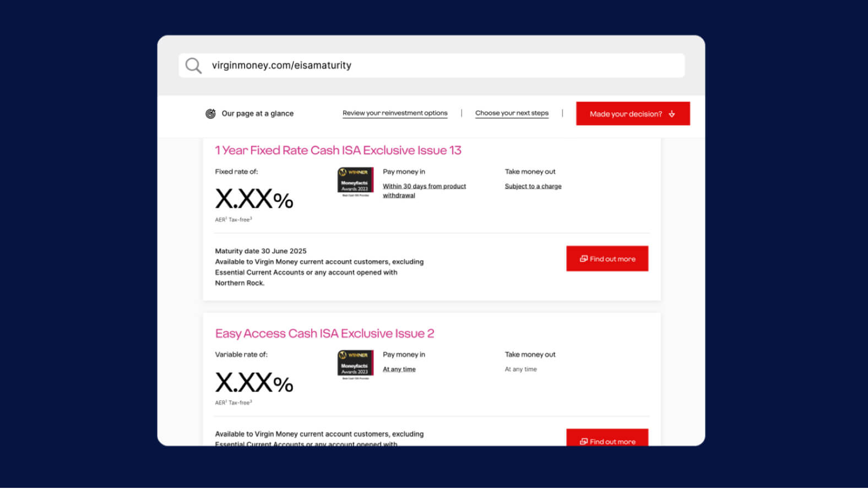Click 'Find out more' for 1 Year Fixed Rate ISA

coord(607,259)
